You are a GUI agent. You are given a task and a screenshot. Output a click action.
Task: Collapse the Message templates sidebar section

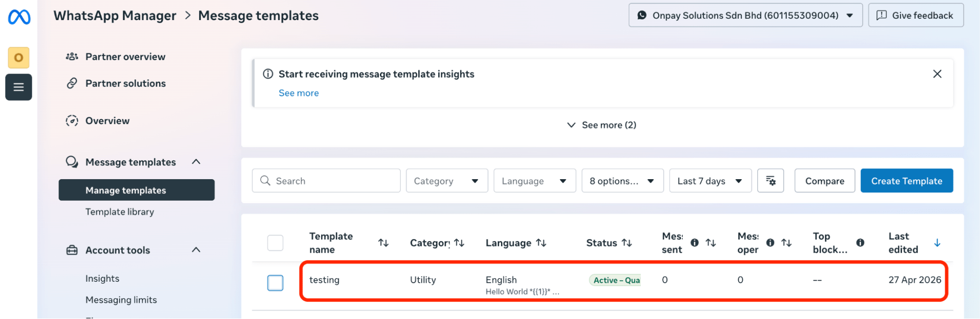click(196, 162)
